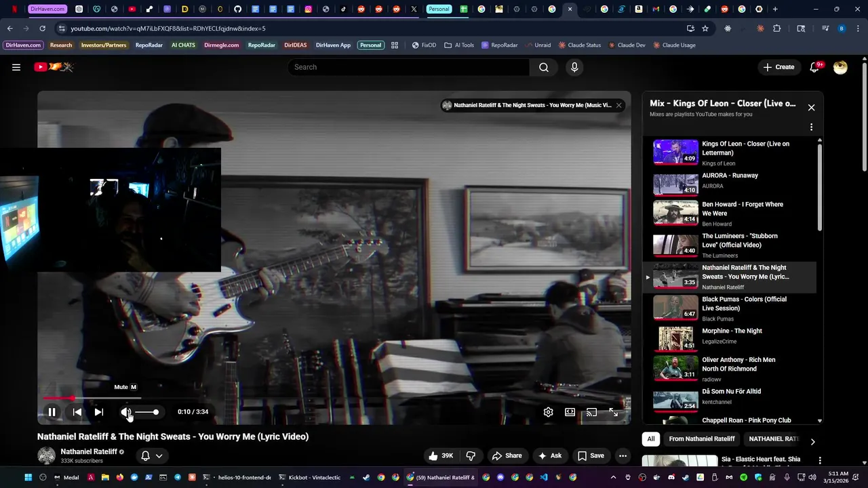The image size is (868, 488).
Task: Open the Medal app in taskbar
Action: pyautogui.click(x=66, y=477)
